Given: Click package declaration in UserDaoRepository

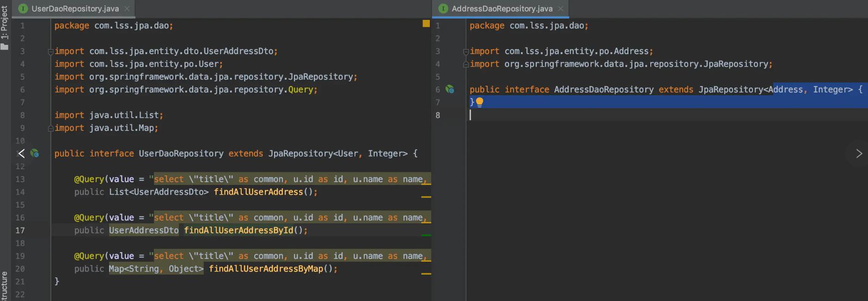Looking at the screenshot, I should pos(114,26).
